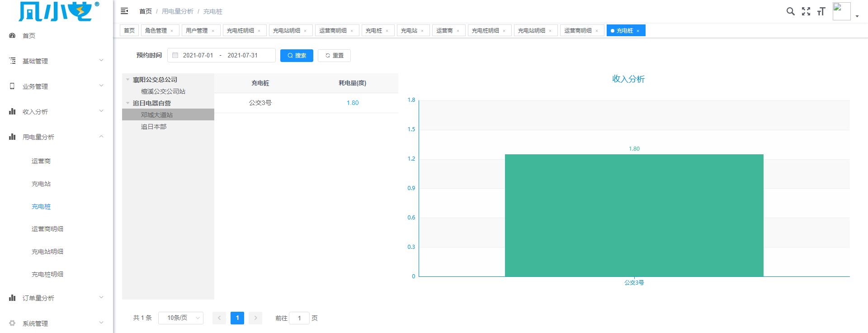The image size is (868, 333).
Task: Collapse the 追日电器自营 tree node
Action: 128,103
